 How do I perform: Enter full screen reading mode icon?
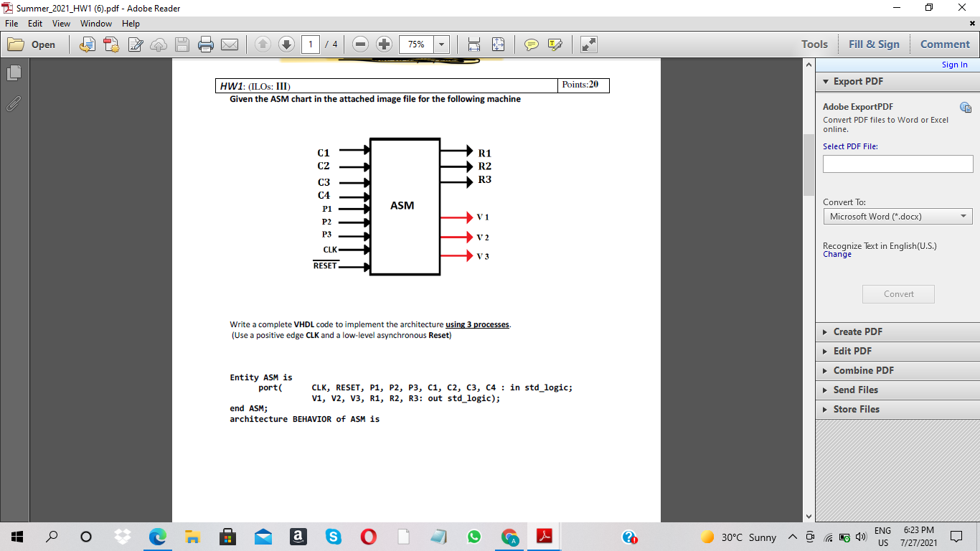(x=588, y=44)
